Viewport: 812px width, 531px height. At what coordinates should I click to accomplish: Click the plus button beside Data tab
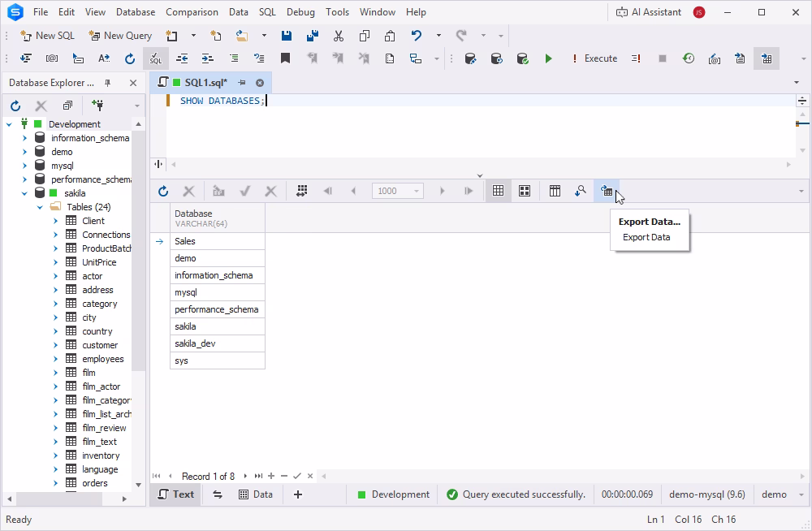click(x=298, y=494)
